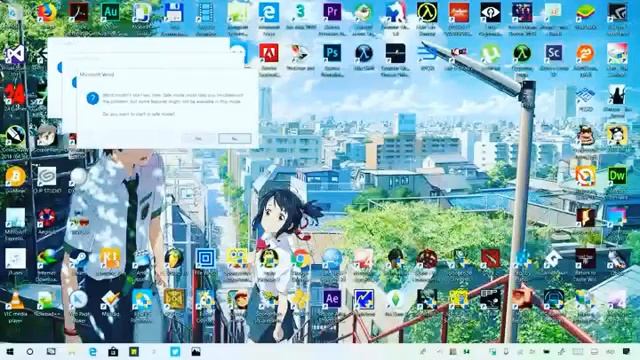This screenshot has height=360, width=640.
Task: Open the Adobe Premiere Pro (Pr) shortcut
Action: 332,12
